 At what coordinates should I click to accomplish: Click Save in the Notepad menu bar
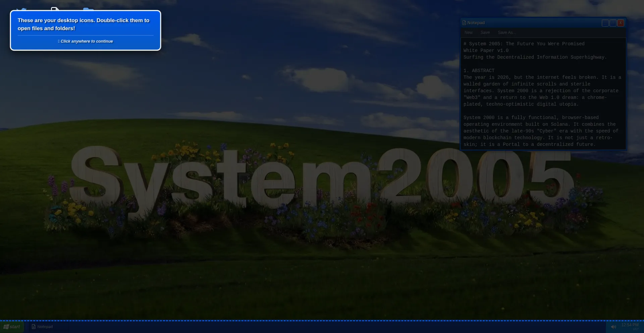click(x=485, y=33)
